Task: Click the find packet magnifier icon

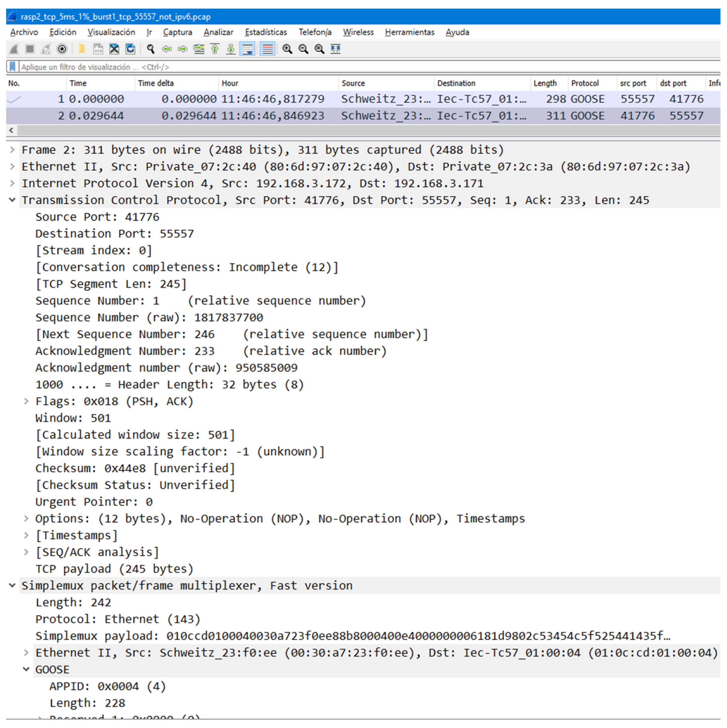Action: pyautogui.click(x=151, y=49)
